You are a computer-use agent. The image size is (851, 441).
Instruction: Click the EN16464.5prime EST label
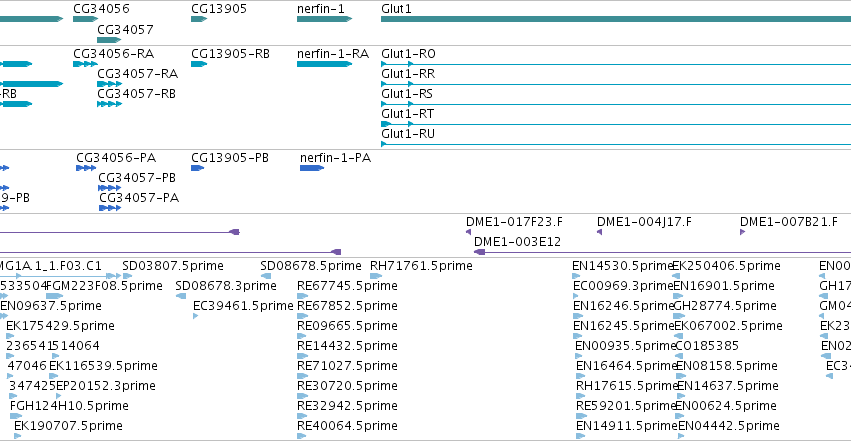coord(627,366)
